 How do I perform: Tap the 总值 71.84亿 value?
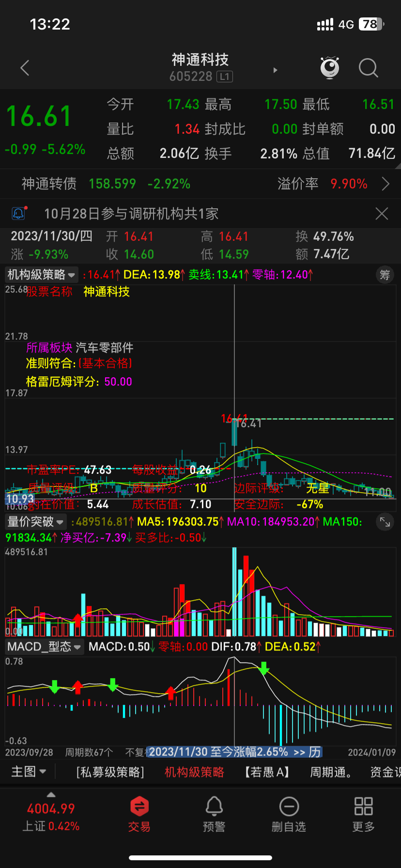(372, 154)
